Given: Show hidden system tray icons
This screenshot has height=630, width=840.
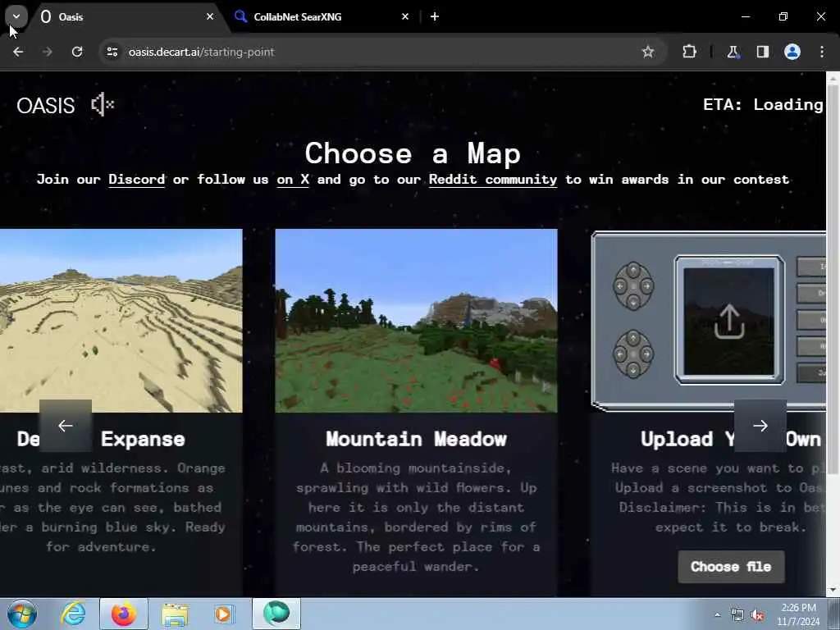Looking at the screenshot, I should click(717, 614).
